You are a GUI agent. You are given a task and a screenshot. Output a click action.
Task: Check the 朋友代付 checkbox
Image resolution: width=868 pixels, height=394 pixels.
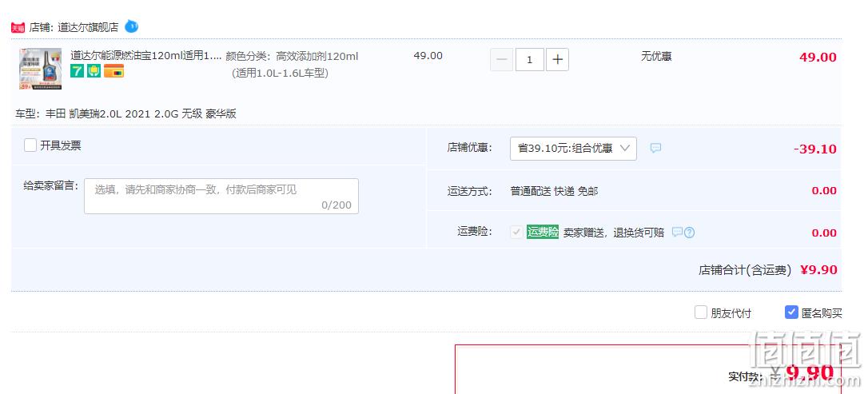coord(701,312)
